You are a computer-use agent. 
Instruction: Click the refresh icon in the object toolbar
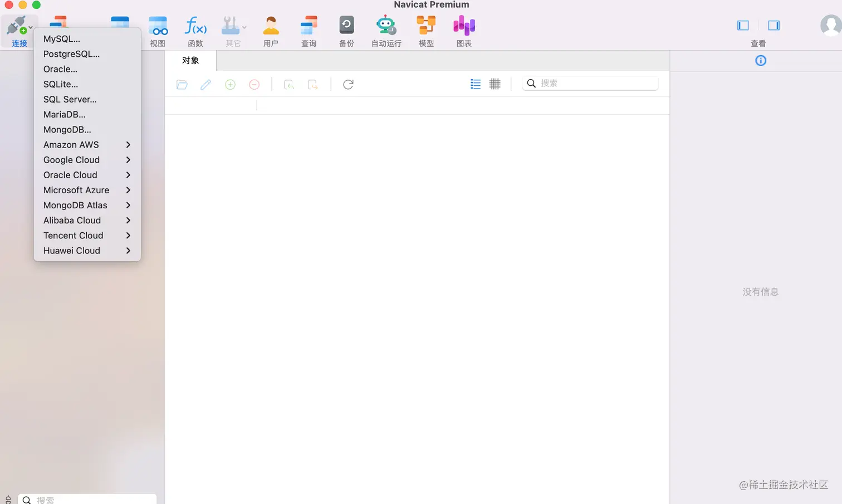tap(348, 84)
